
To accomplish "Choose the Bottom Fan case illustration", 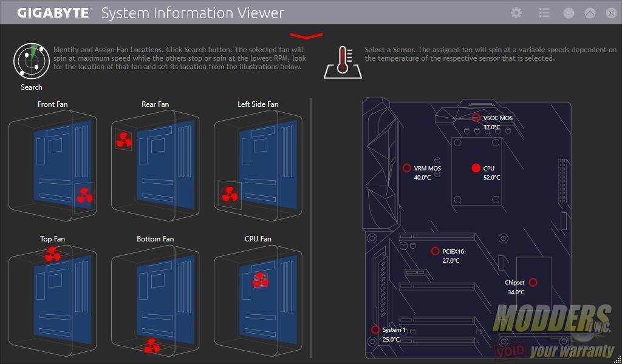I will click(x=155, y=300).
